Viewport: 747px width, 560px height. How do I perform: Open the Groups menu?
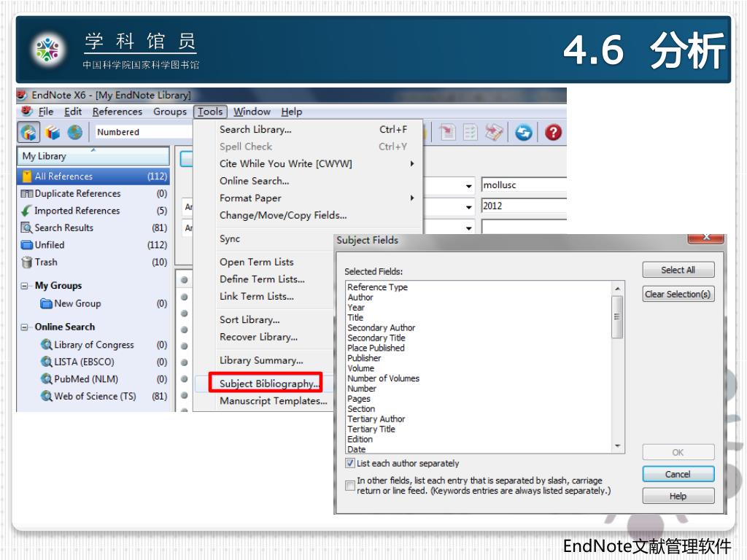[169, 112]
